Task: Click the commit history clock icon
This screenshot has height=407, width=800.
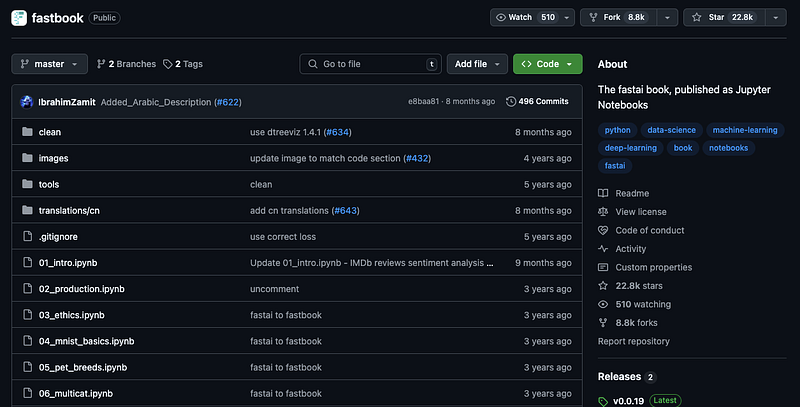Action: [x=511, y=101]
